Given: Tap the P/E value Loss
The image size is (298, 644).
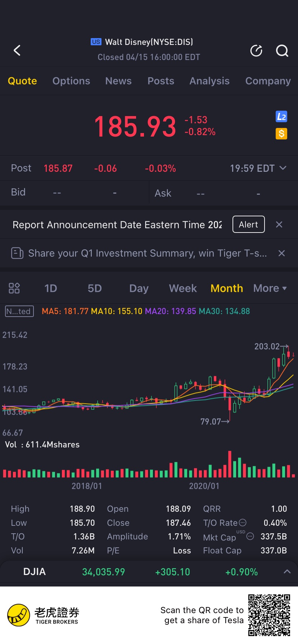Looking at the screenshot, I should tap(182, 551).
